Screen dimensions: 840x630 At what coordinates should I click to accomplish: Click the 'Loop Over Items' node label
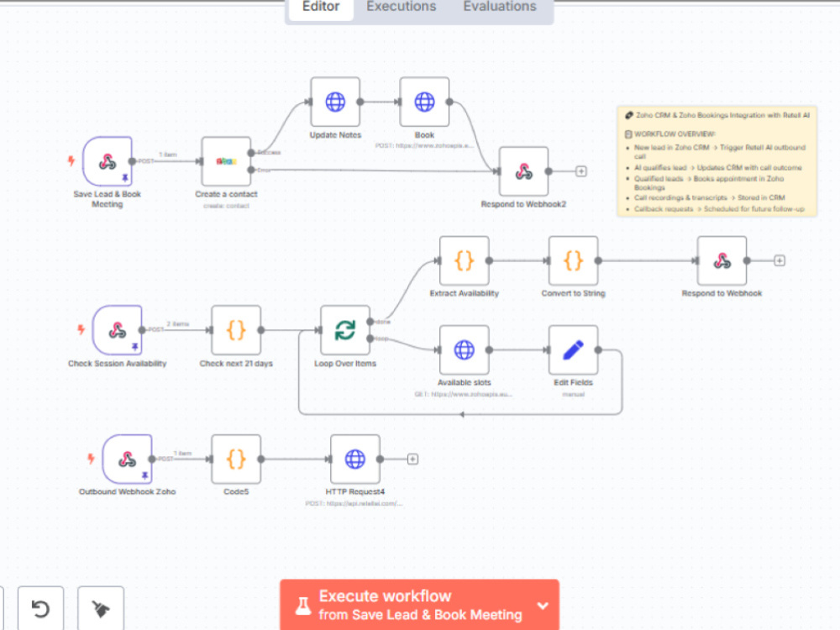pos(345,363)
